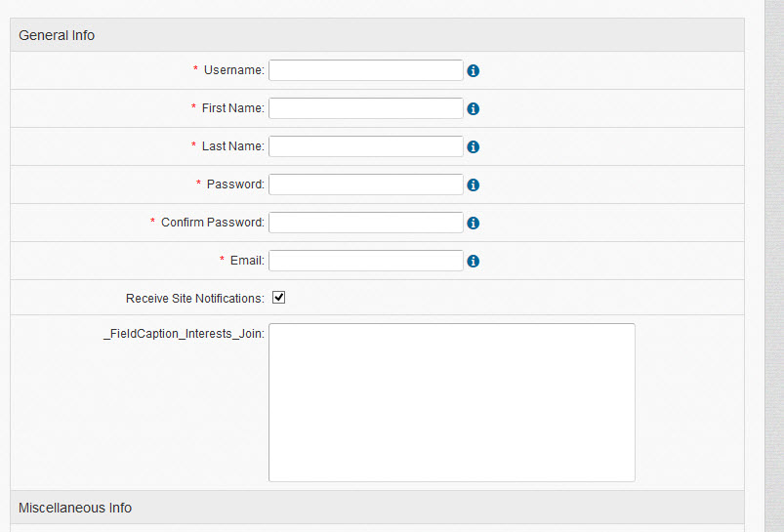
Task: Show help for Confirm Password icon
Action: click(x=474, y=224)
